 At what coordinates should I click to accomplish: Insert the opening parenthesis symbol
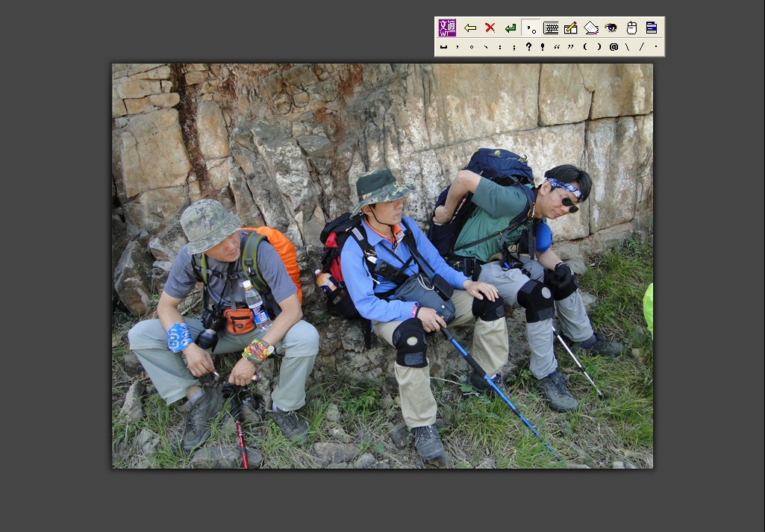click(x=585, y=47)
